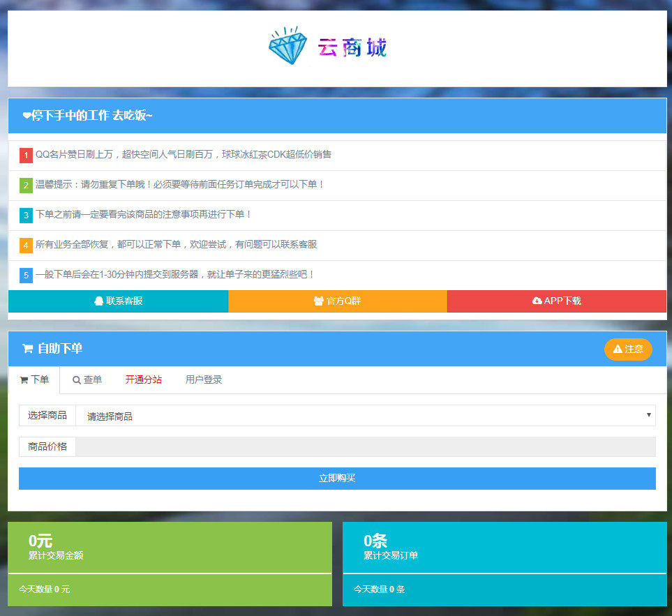The width and height of the screenshot is (672, 616).
Task: Click the QQ icon in 联系客服
Action: coord(98,301)
